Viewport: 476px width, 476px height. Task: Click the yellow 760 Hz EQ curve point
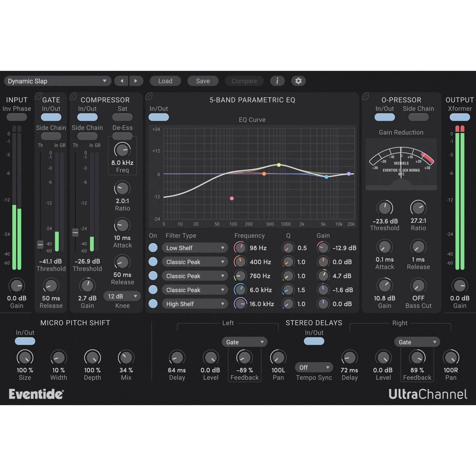pos(279,165)
